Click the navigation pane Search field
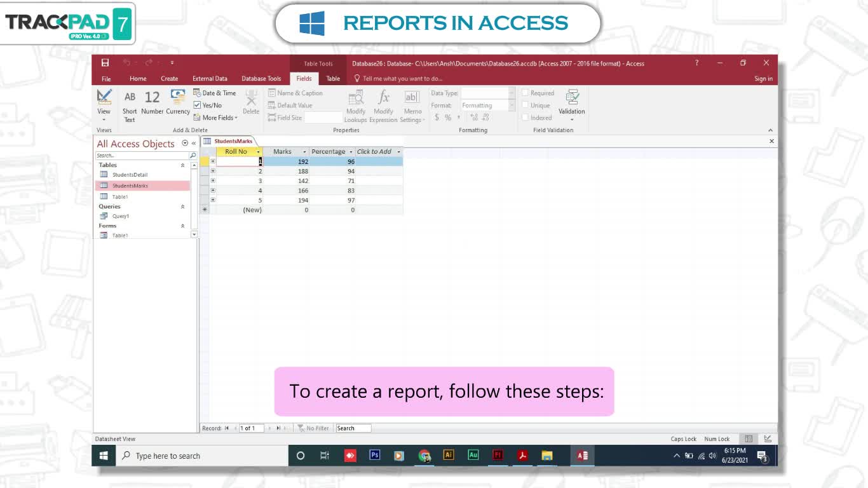The image size is (868, 488). (142, 155)
